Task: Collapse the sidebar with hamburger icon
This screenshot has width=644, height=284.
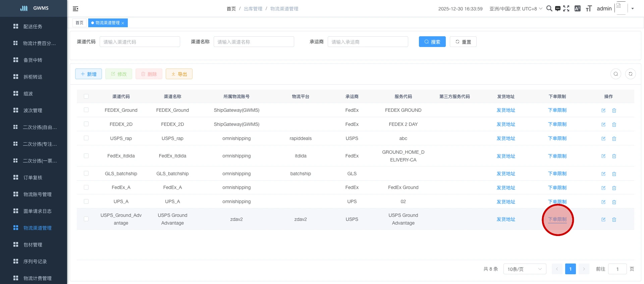Action: pyautogui.click(x=75, y=9)
